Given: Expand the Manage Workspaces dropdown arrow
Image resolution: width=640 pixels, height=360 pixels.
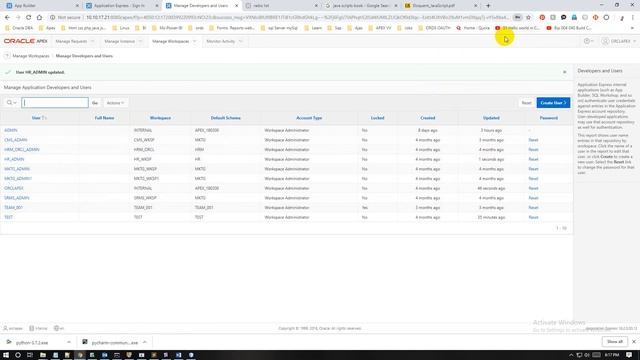Looking at the screenshot, I should tap(194, 41).
